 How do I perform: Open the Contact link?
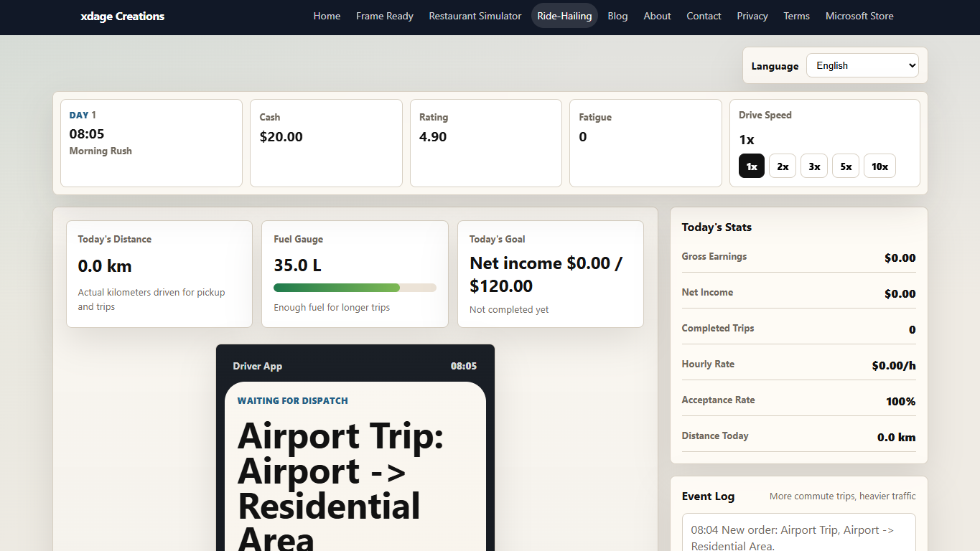pos(704,16)
